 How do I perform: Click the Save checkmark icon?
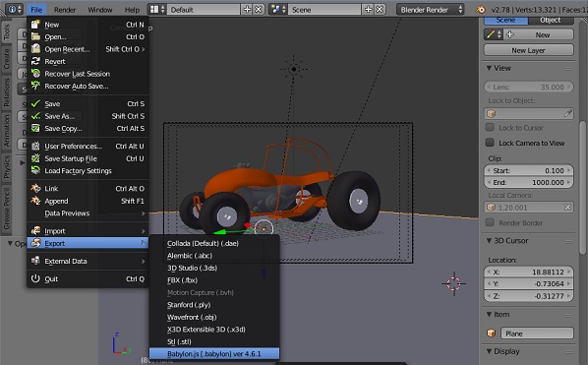pyautogui.click(x=35, y=103)
